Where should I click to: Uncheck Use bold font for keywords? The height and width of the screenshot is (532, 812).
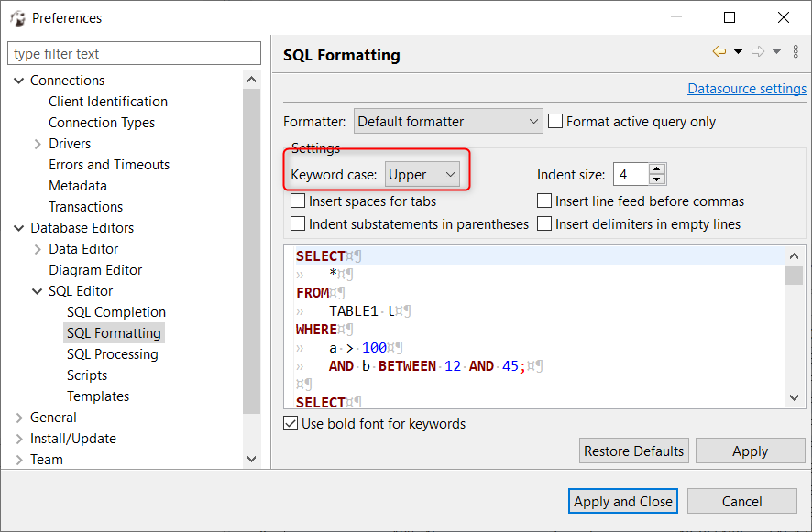(291, 423)
